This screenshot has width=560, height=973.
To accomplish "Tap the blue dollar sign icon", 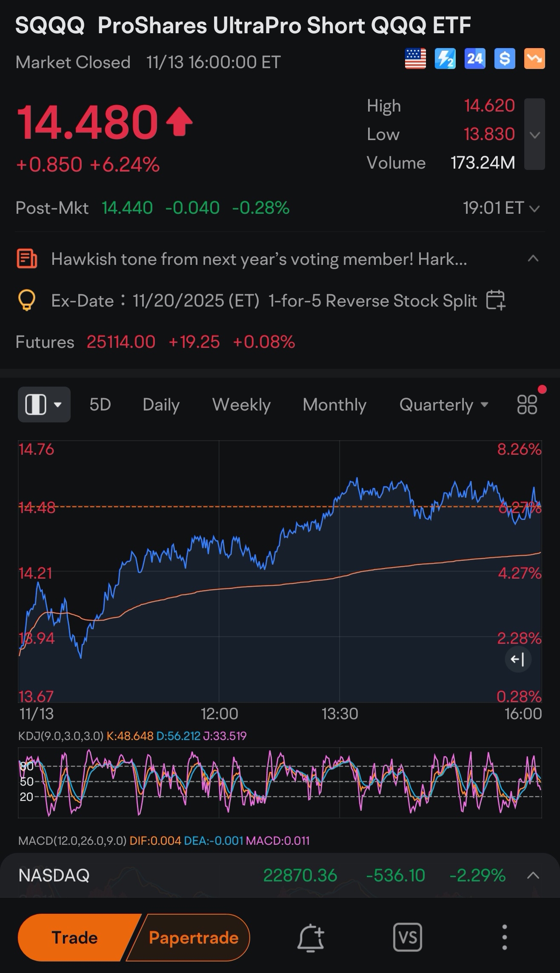I will click(x=505, y=59).
